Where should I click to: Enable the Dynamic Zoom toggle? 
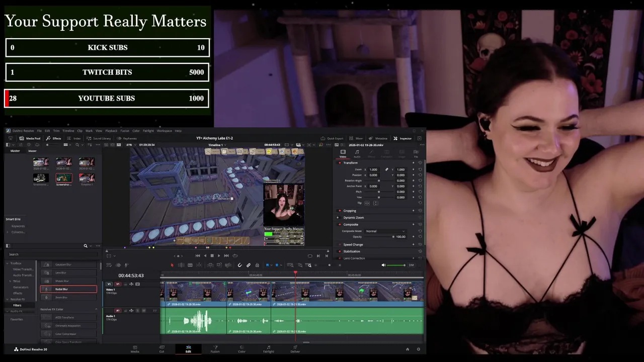[340, 217]
